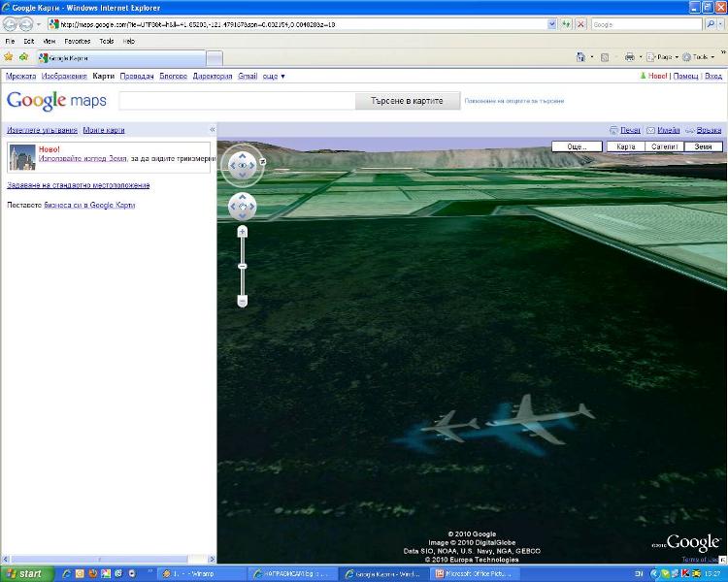Click the zoom in plus button
This screenshot has height=582, width=728.
[243, 232]
